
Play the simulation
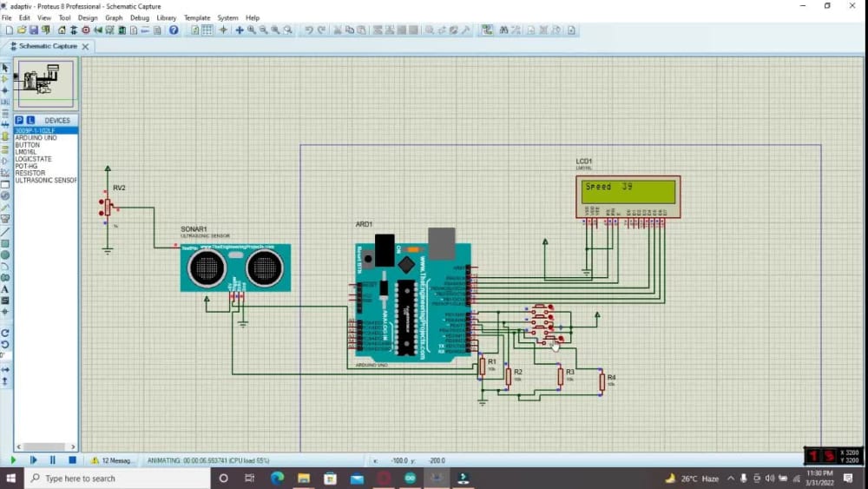tap(13, 460)
